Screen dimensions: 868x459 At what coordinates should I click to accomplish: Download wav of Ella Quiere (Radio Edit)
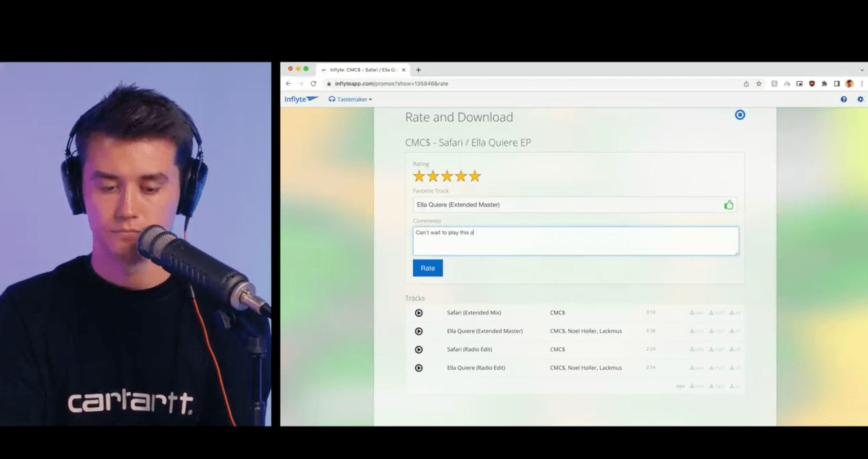point(697,368)
